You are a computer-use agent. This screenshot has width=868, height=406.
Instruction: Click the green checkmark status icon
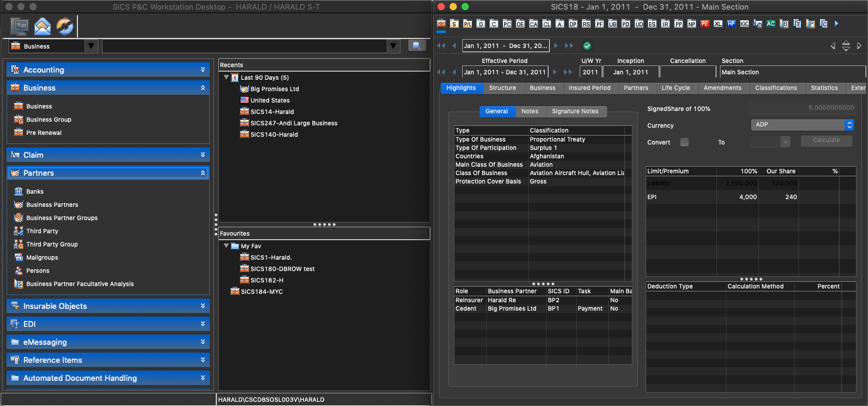[587, 46]
